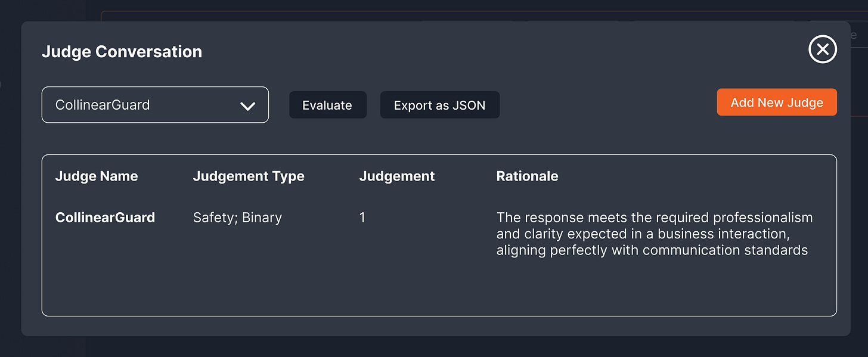Select the Judgement Type column header

249,176
